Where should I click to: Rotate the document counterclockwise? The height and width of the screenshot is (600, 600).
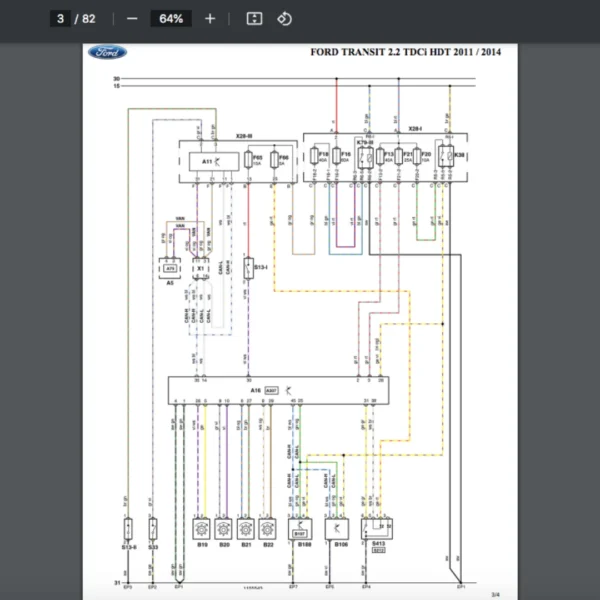click(284, 18)
